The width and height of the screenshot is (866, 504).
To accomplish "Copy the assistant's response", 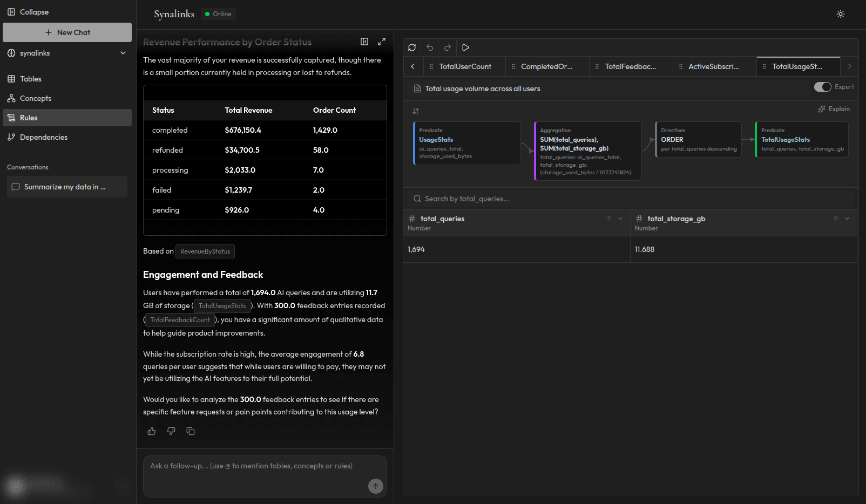I will (191, 431).
